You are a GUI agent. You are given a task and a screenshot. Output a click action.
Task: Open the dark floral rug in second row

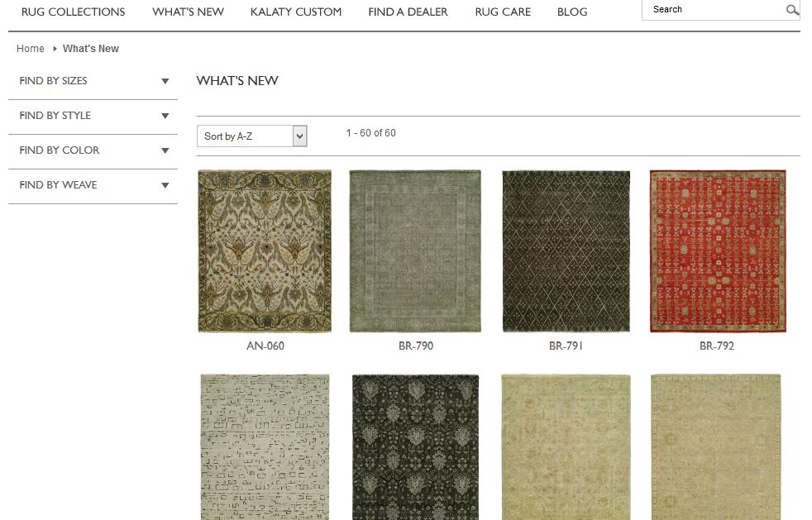[x=415, y=447]
